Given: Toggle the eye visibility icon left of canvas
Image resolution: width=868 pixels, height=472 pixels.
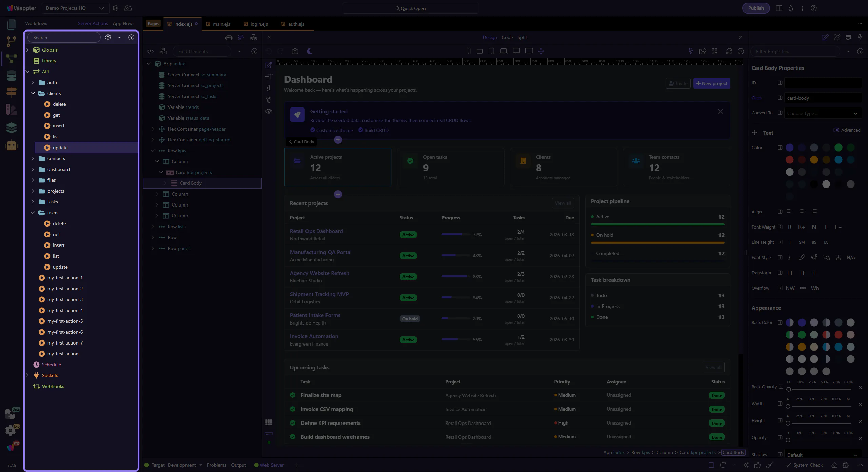Looking at the screenshot, I should [x=269, y=111].
